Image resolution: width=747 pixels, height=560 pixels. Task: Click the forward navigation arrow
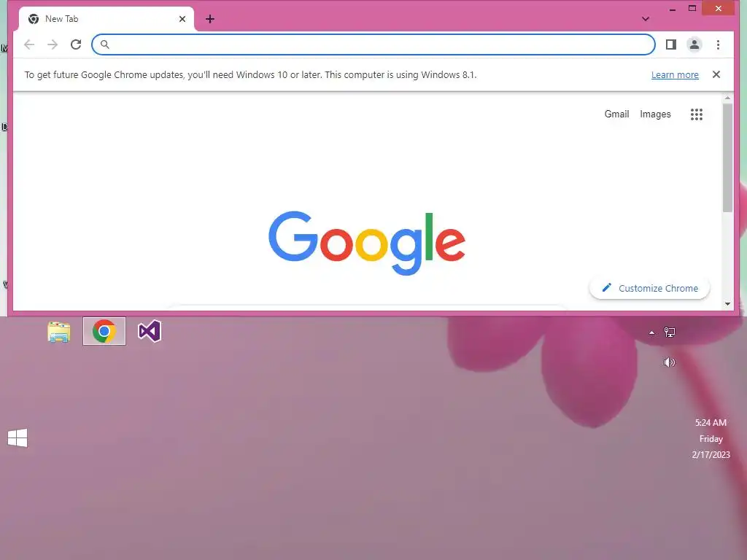(53, 44)
